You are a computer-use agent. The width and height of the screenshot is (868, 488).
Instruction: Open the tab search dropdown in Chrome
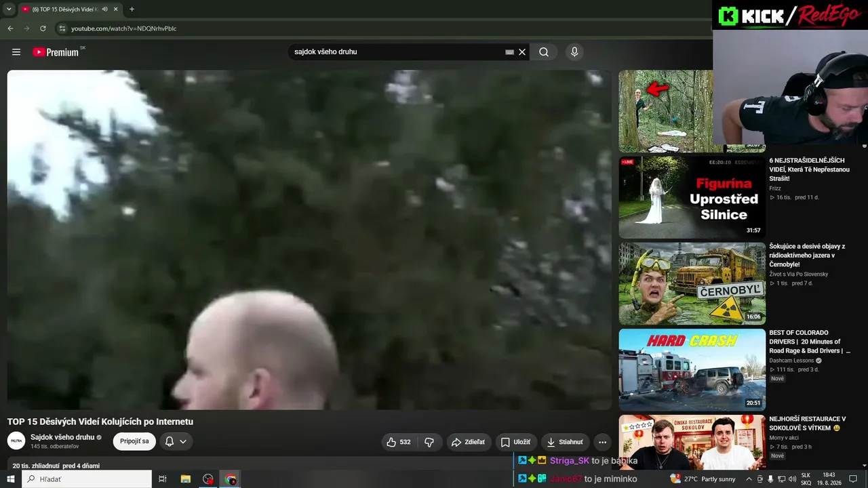(x=9, y=9)
